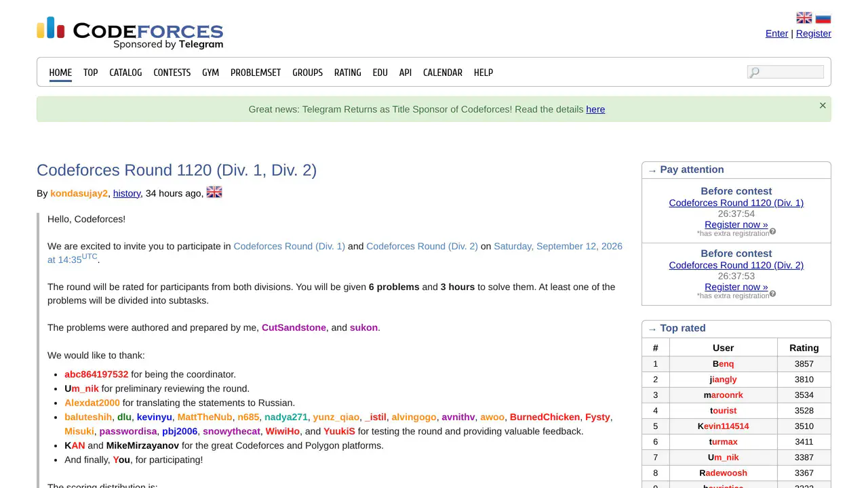This screenshot has width=868, height=488.
Task: Click the Enter login link
Action: [776, 33]
